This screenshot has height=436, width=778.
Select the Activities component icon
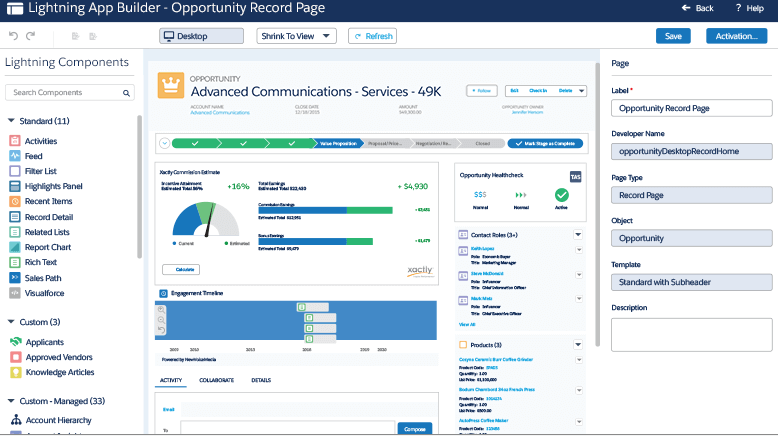pyautogui.click(x=15, y=141)
